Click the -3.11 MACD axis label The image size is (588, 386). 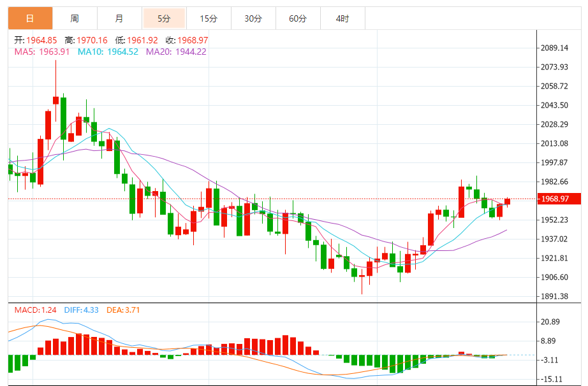[x=549, y=360]
